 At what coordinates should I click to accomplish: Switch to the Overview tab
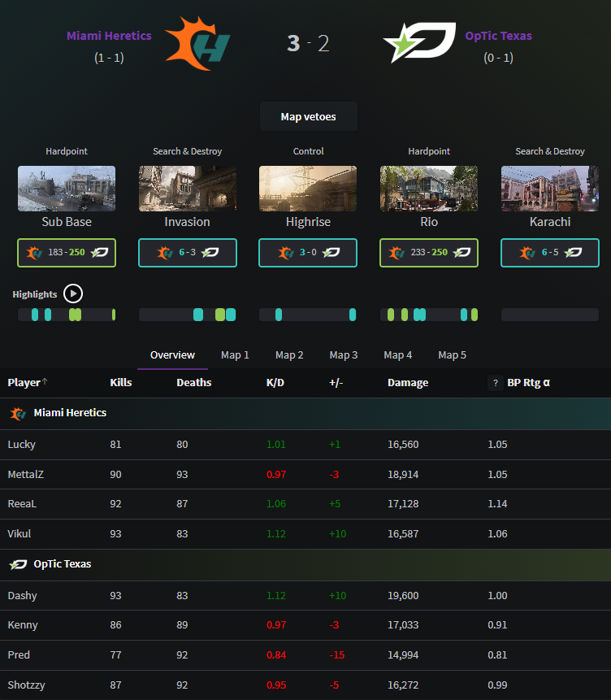172,355
